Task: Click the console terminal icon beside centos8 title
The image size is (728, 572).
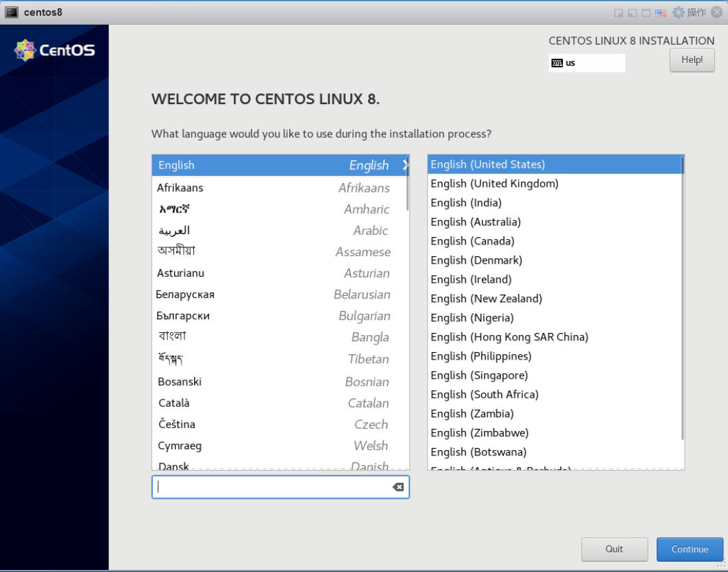Action: point(12,12)
